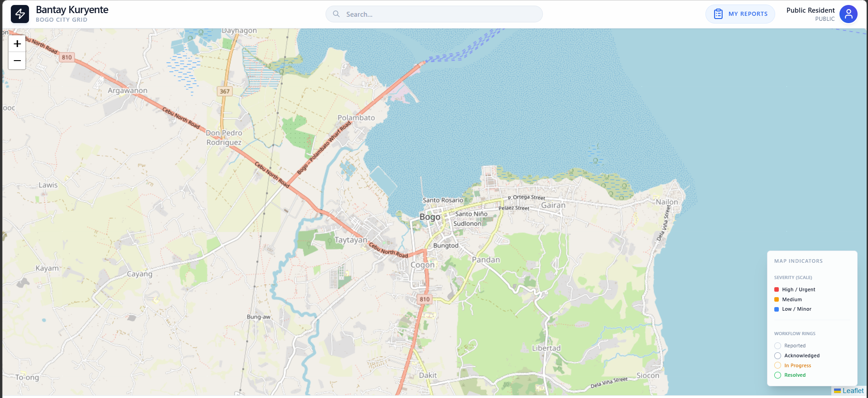Click the Nailon label on map
868x398 pixels.
click(667, 202)
